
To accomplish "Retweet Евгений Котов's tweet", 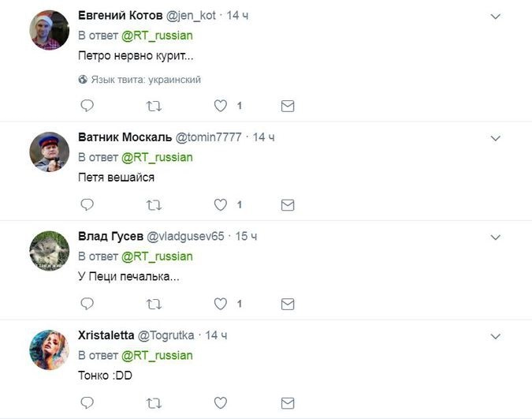I will 154,106.
